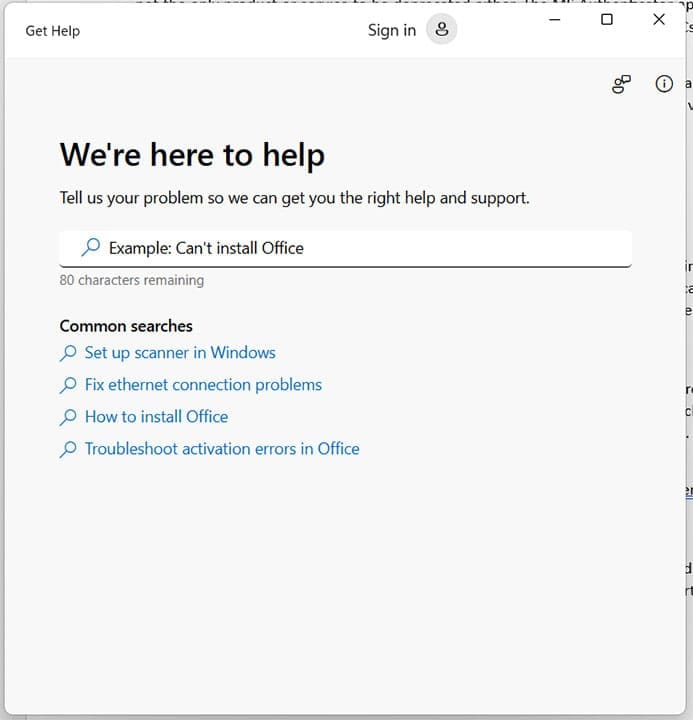Image resolution: width=693 pixels, height=720 pixels.
Task: Open 'Set up scanner in Windows' link
Action: pos(180,353)
